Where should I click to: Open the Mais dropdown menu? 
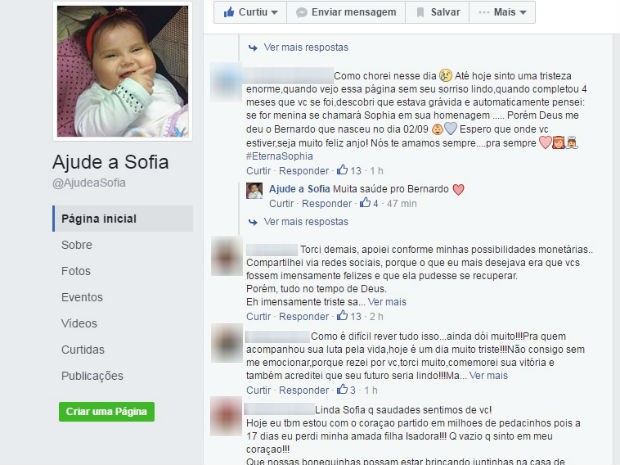pos(503,12)
